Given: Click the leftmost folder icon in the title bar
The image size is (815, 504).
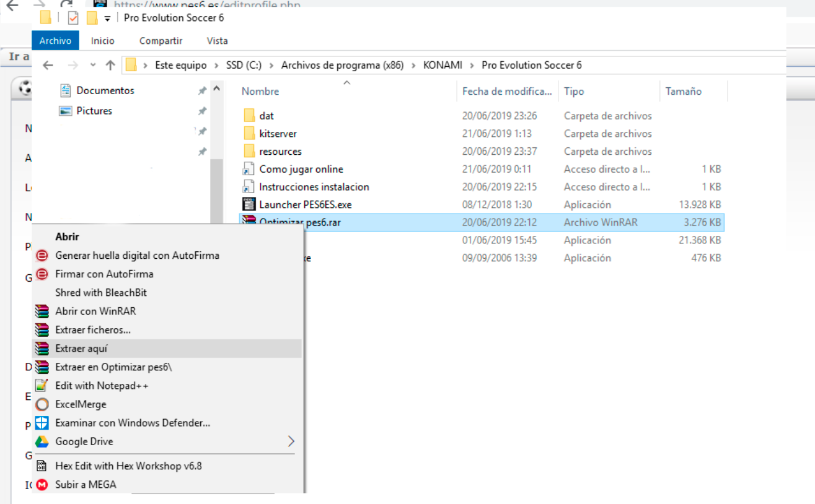Looking at the screenshot, I should 45,17.
